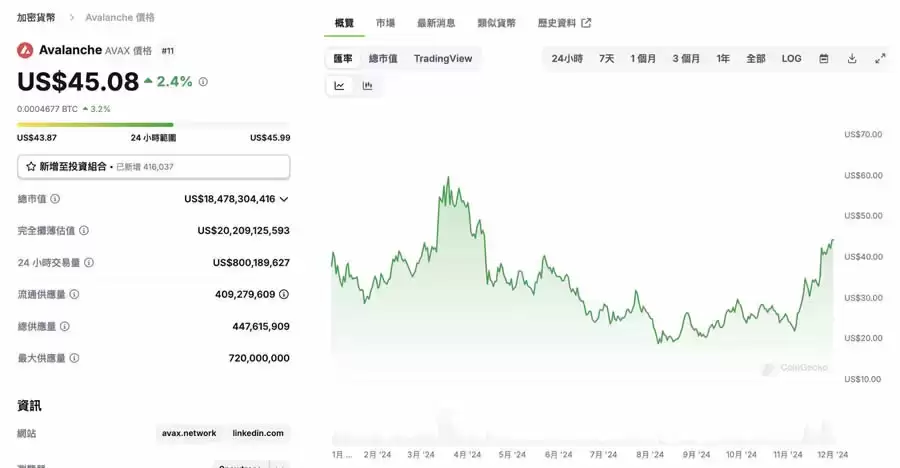Set chart range to 7天
This screenshot has width=900, height=468.
607,59
